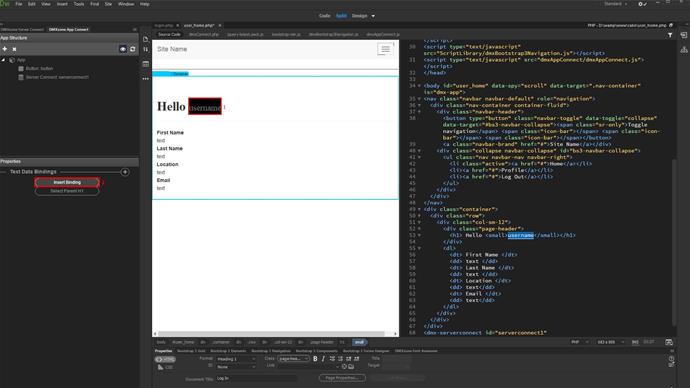
Task: Click the live view options icon in vertical toolbar
Action: point(146,64)
